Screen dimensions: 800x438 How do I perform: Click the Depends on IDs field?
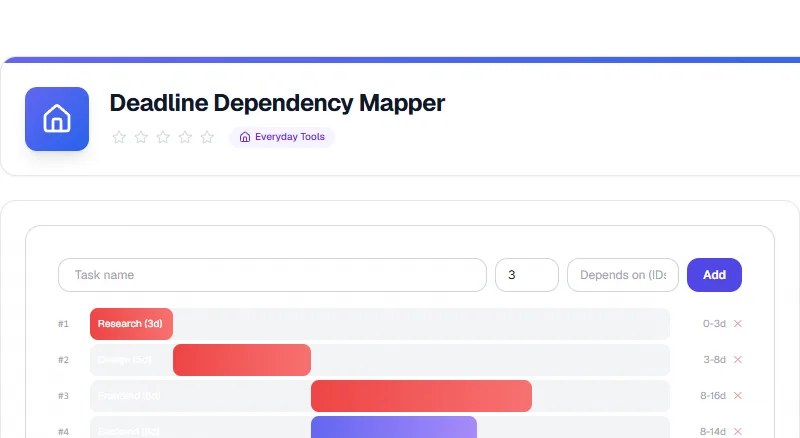(x=623, y=275)
